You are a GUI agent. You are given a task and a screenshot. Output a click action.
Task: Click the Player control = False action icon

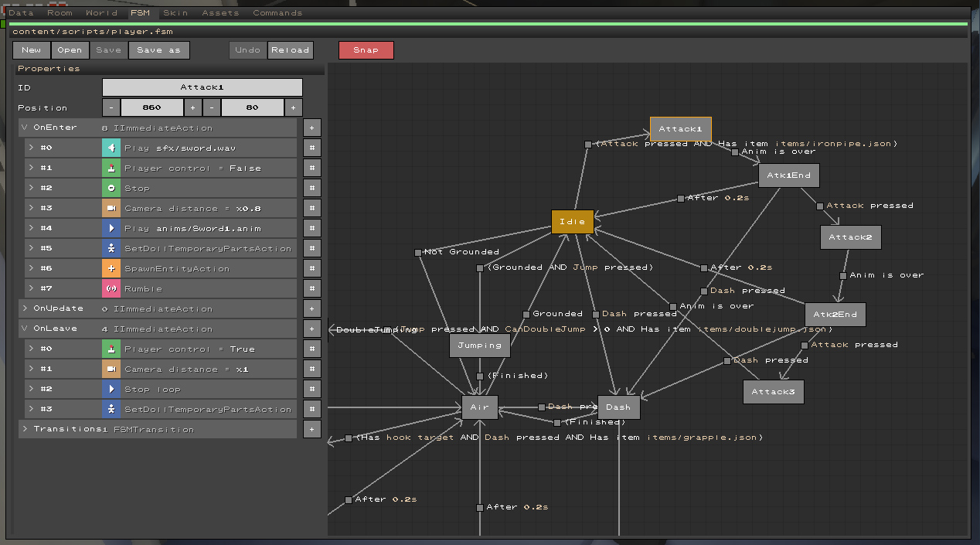click(111, 168)
